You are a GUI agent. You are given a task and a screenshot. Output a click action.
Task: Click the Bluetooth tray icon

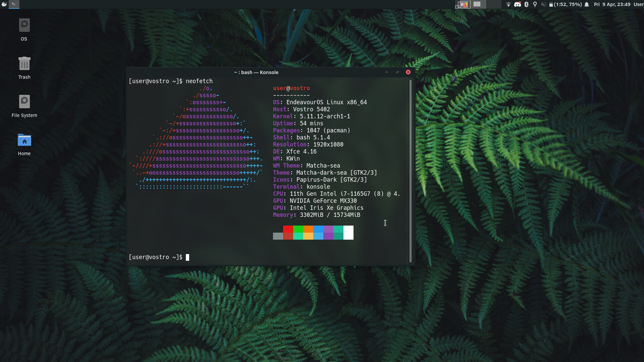tap(527, 4)
